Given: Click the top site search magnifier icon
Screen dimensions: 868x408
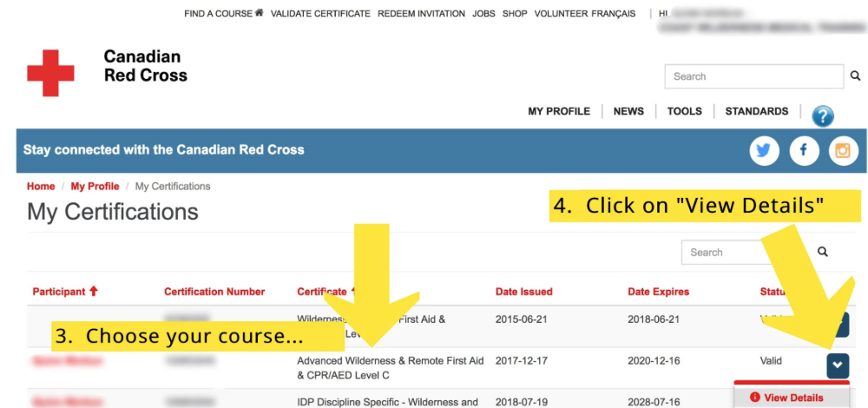Looking at the screenshot, I should [x=856, y=76].
